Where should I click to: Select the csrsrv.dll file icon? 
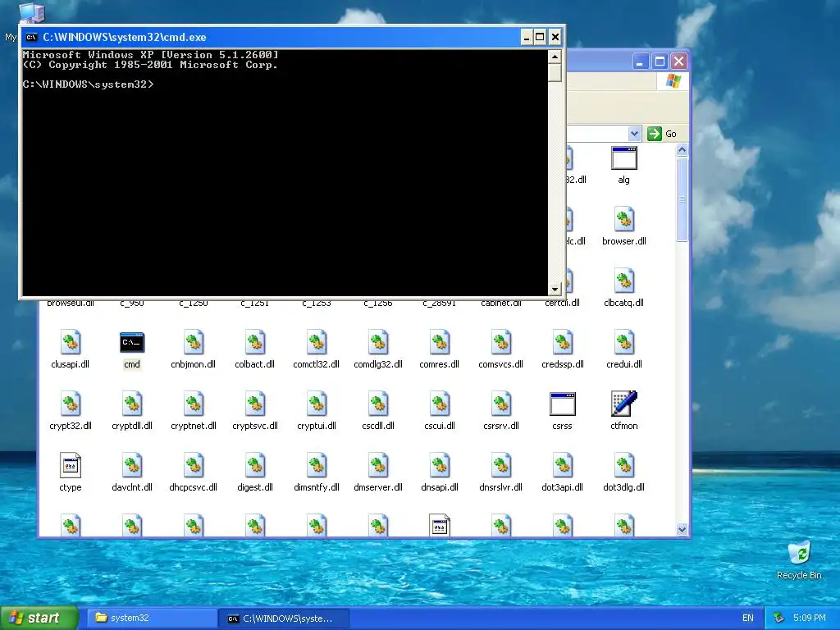(501, 404)
